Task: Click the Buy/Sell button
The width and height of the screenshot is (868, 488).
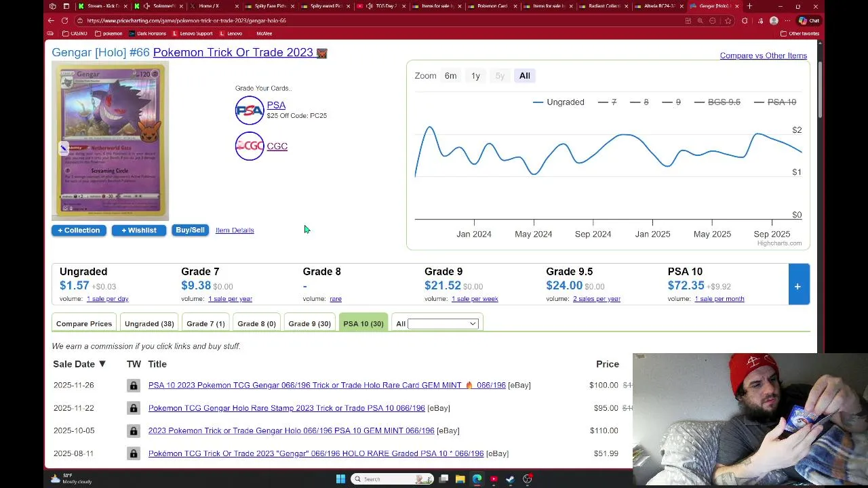Action: click(190, 230)
